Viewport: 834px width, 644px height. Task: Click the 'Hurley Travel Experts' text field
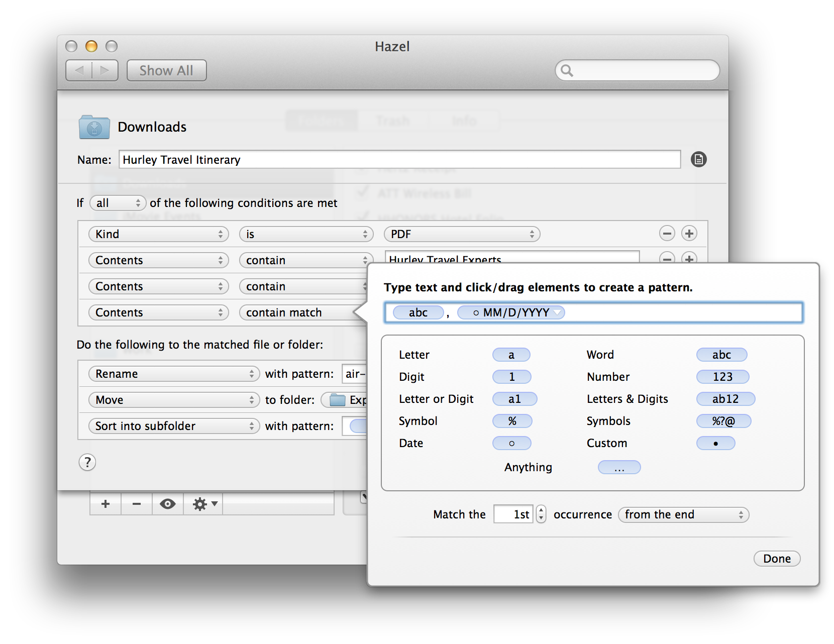[x=512, y=257]
